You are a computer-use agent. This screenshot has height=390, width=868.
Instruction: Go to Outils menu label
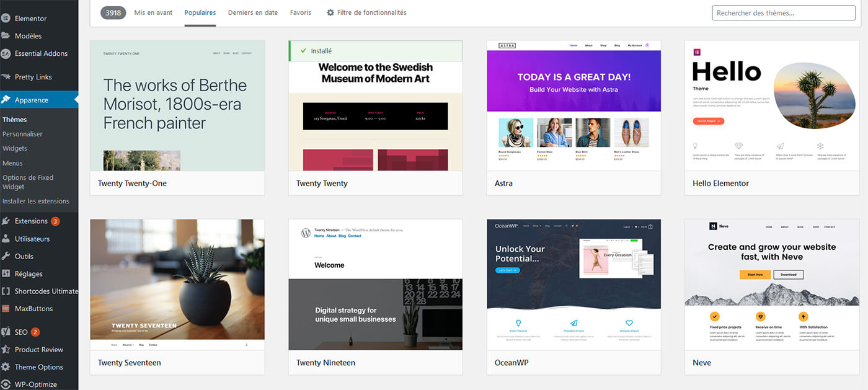coord(24,256)
